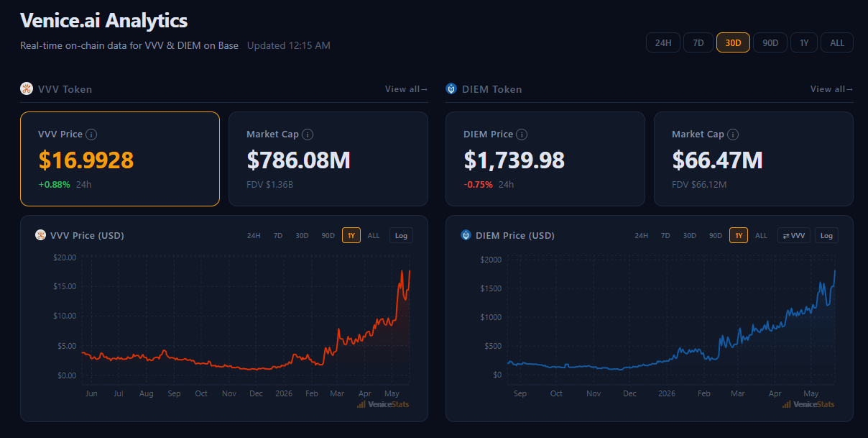Screen dimensions: 868x438
Task: Toggle Log scale on DIEM Price chart
Action: click(x=826, y=235)
